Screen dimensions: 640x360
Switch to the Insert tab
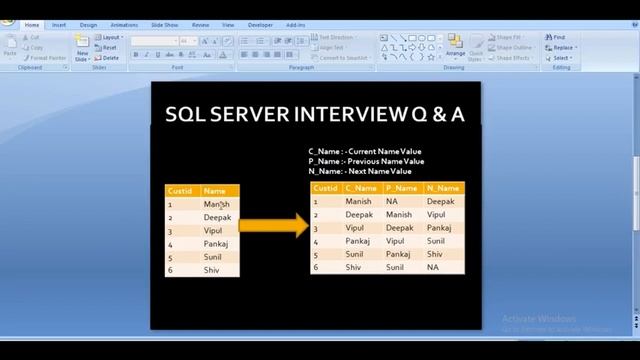click(59, 25)
